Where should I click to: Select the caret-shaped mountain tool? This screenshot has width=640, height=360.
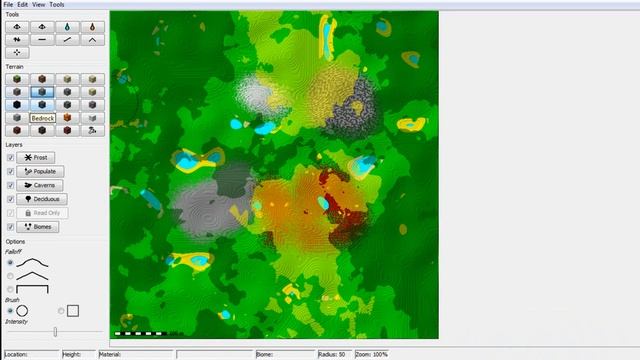[93, 40]
